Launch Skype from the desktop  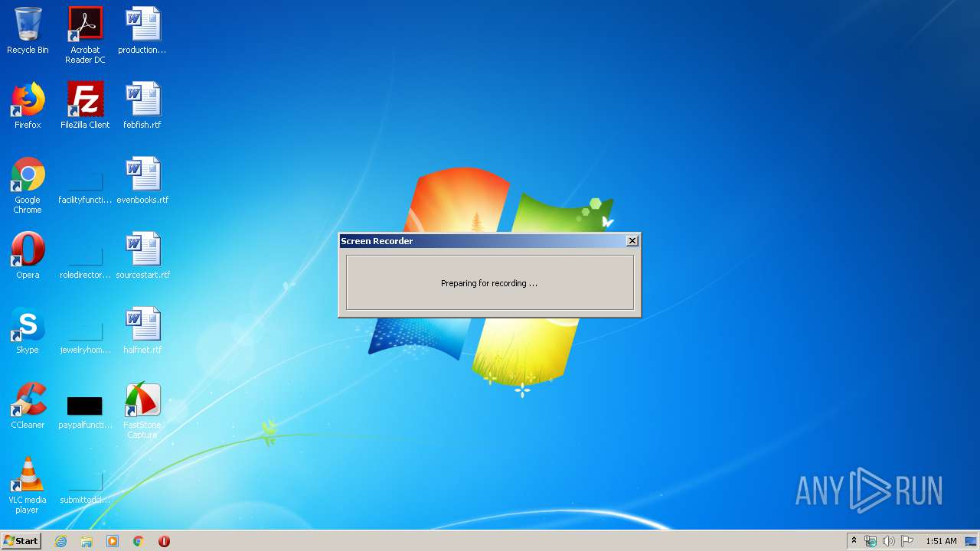[x=28, y=331]
